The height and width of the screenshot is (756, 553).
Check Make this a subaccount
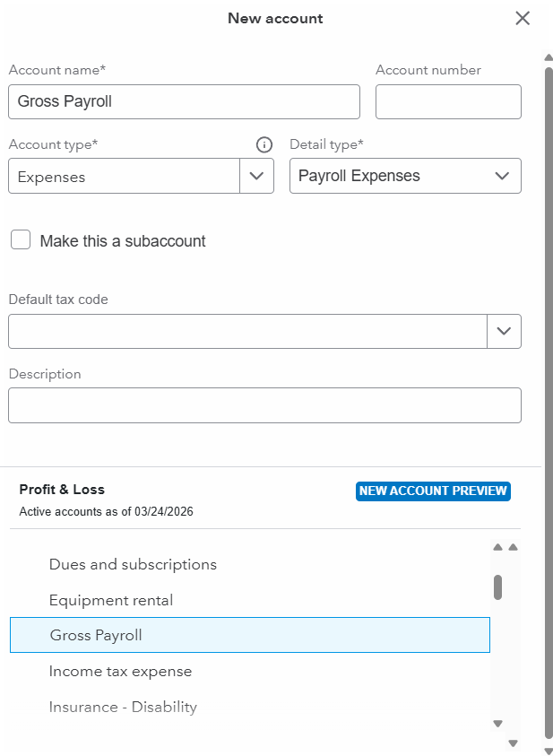21,240
